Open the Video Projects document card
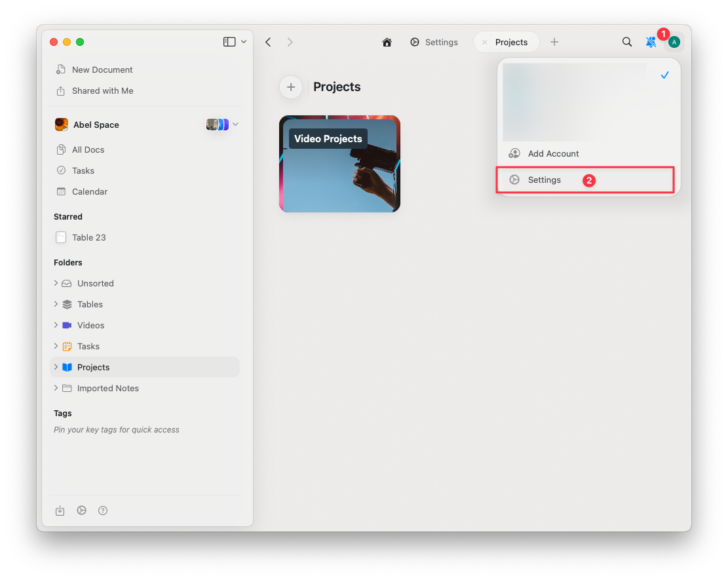Viewport: 728px width, 580px height. [339, 163]
